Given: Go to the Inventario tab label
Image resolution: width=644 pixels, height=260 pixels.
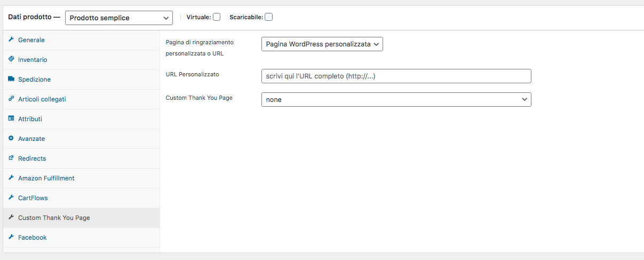Looking at the screenshot, I should coord(33,60).
